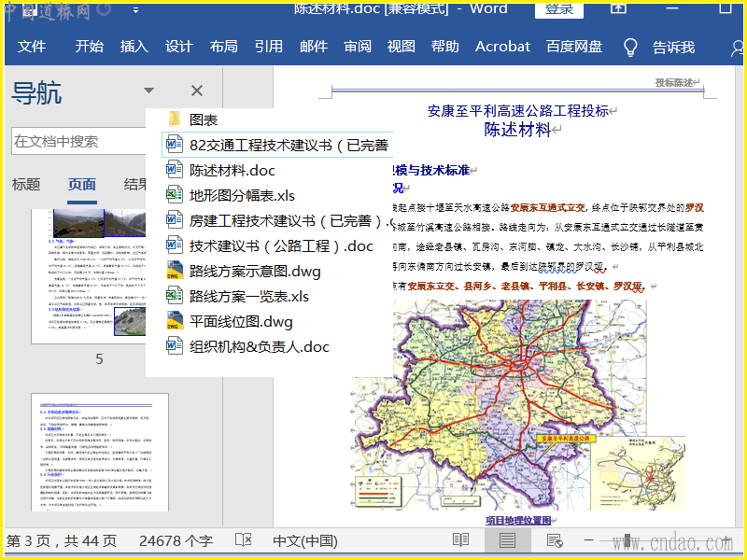747x560 pixels.
Task: Open the 文件 menu
Action: click(32, 47)
